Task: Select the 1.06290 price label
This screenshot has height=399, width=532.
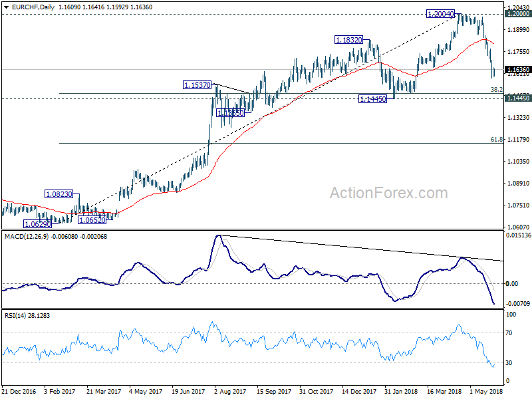Action: (x=37, y=224)
